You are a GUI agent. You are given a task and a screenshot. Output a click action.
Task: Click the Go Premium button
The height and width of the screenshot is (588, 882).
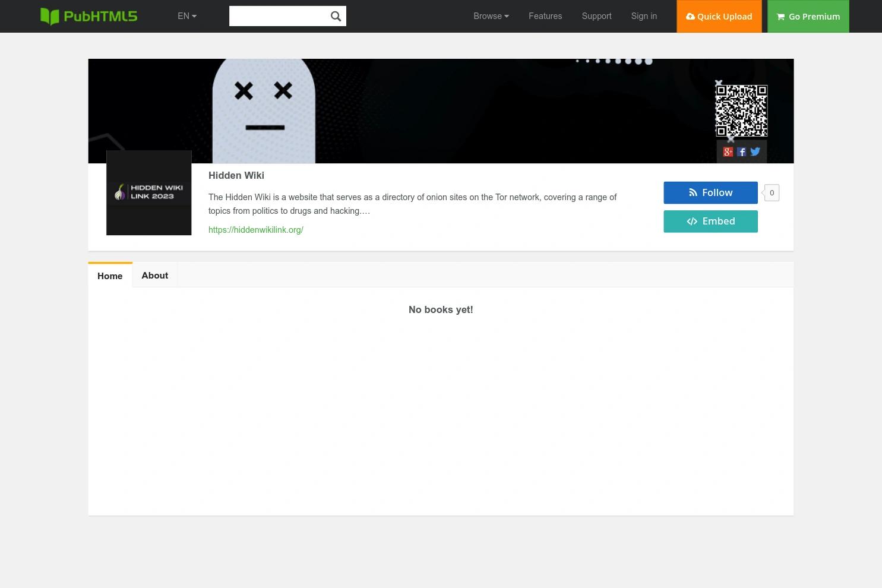[808, 16]
